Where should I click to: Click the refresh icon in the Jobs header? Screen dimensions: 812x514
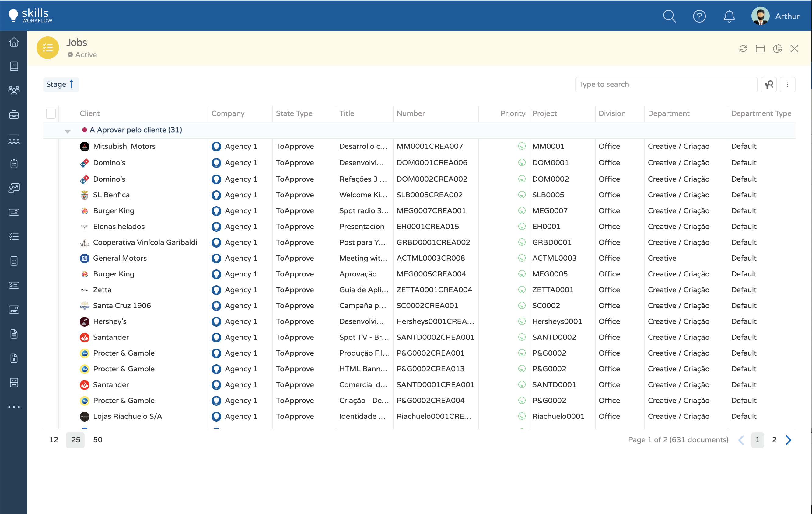(743, 49)
